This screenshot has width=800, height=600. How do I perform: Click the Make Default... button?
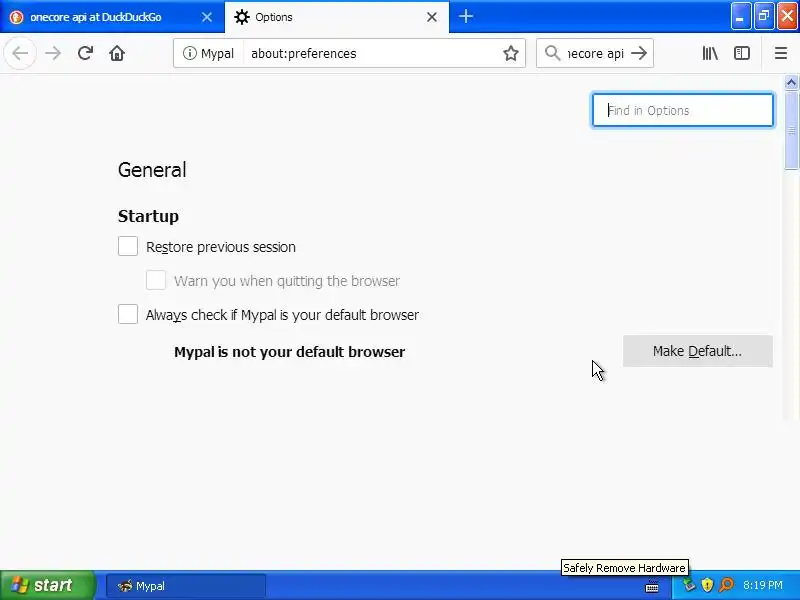point(697,351)
